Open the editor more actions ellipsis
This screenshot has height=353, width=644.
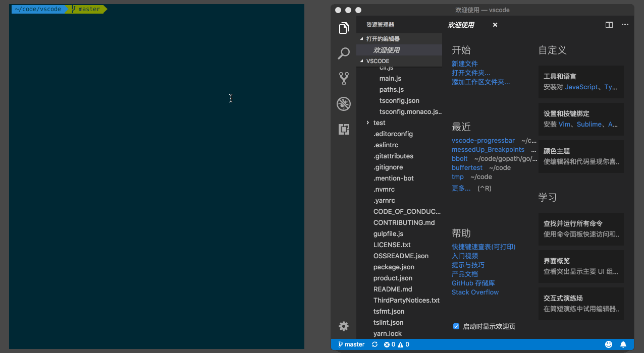(625, 25)
